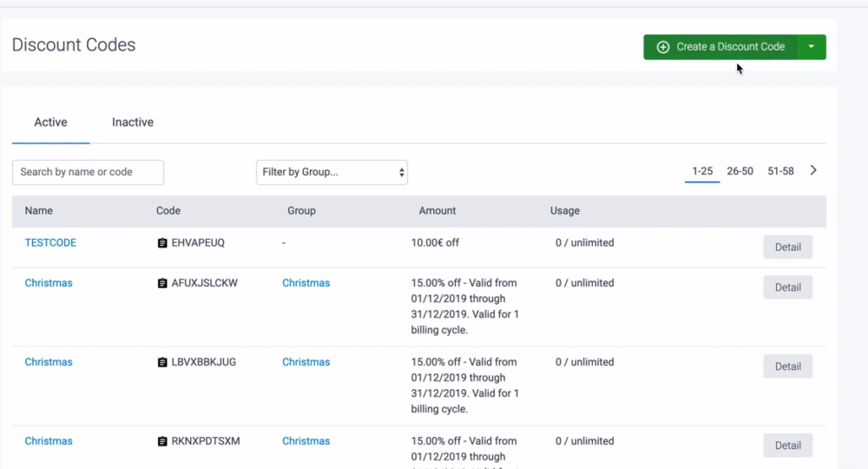Expand the Filter by Group dropdown
Viewport: 868px width, 469px height.
(332, 172)
